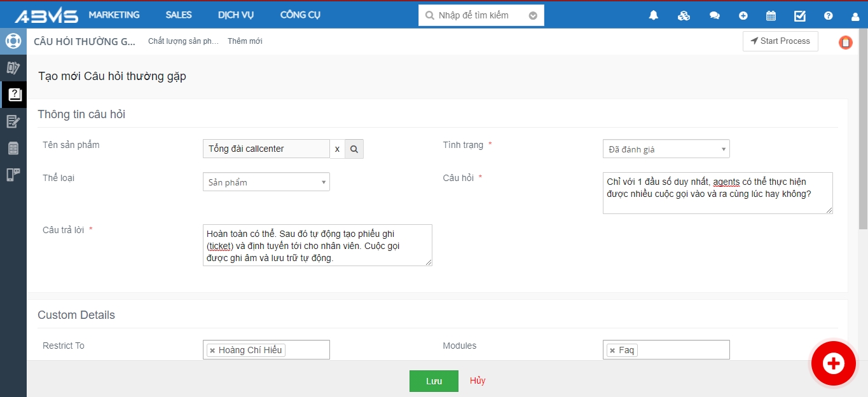868x397 pixels.
Task: Click the green Lưu button
Action: tap(434, 381)
